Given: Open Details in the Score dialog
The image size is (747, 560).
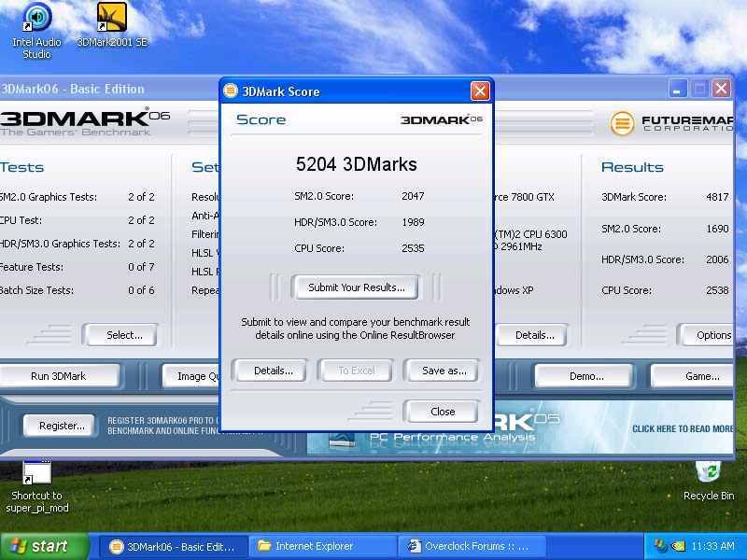Looking at the screenshot, I should (273, 371).
